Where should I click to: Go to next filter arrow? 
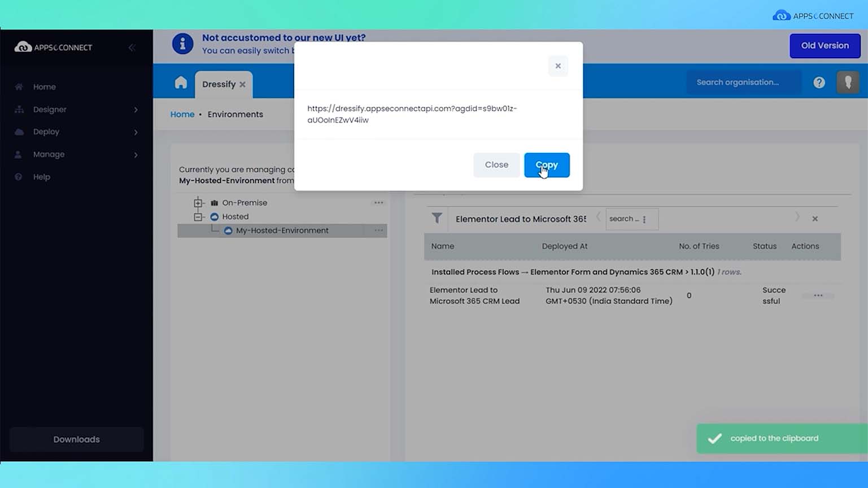click(x=797, y=217)
